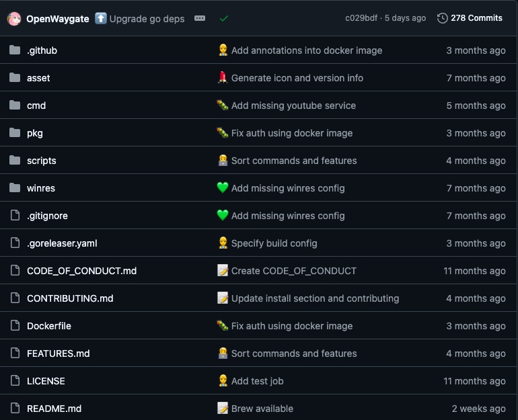Open the README.md file

(54, 409)
